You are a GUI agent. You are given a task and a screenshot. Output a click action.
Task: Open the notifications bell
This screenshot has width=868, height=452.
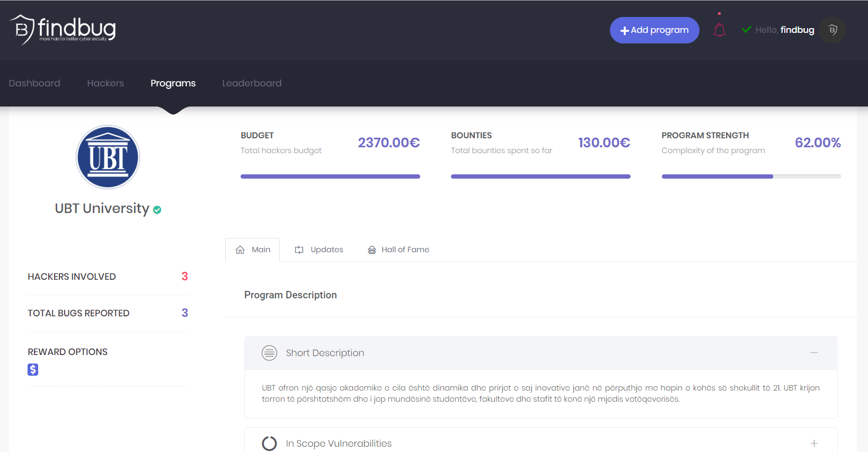click(x=719, y=30)
